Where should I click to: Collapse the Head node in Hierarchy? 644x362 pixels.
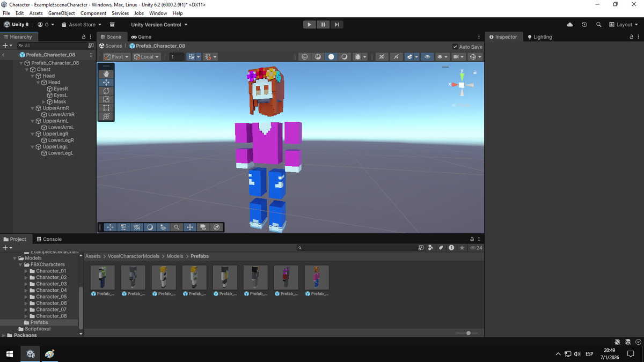point(32,76)
